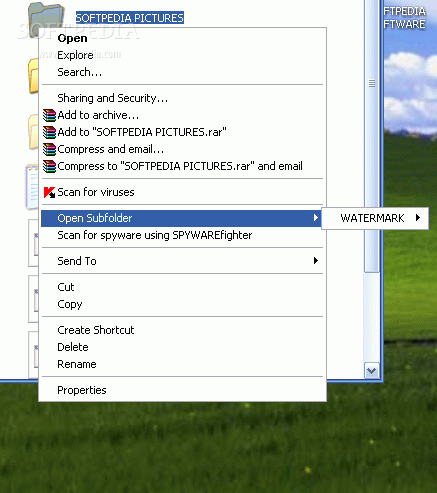Screen dimensions: 437x493
Task: Choose Add to "SOFTPEDIA PICTURES.rar"
Action: [x=182, y=132]
